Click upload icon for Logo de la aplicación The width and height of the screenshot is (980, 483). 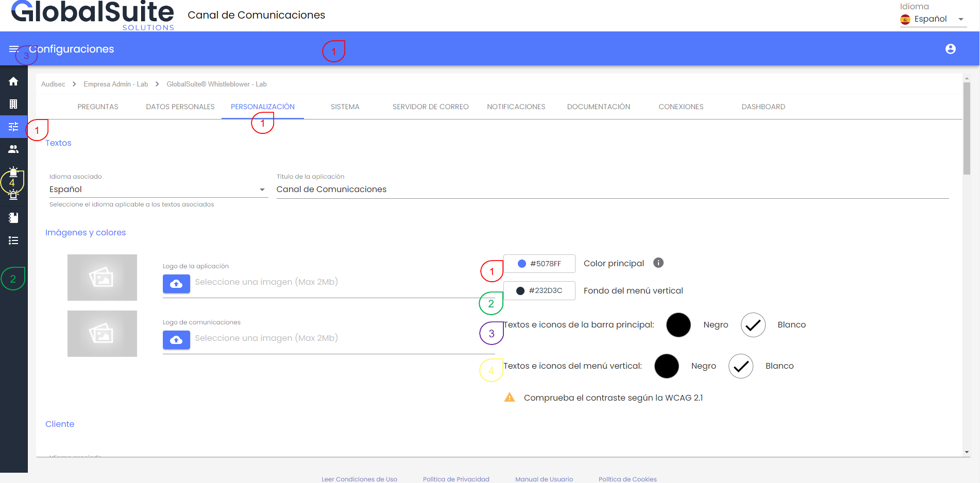[x=176, y=284]
